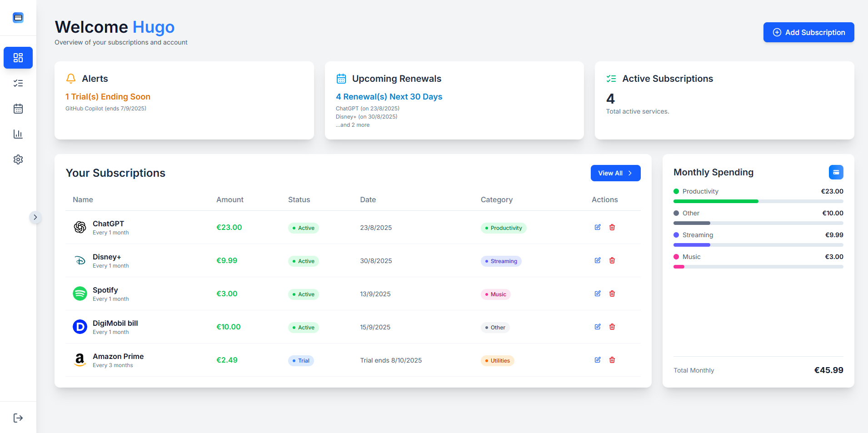Image resolution: width=868 pixels, height=433 pixels.
Task: Click the Monthly Spending card icon
Action: point(836,172)
